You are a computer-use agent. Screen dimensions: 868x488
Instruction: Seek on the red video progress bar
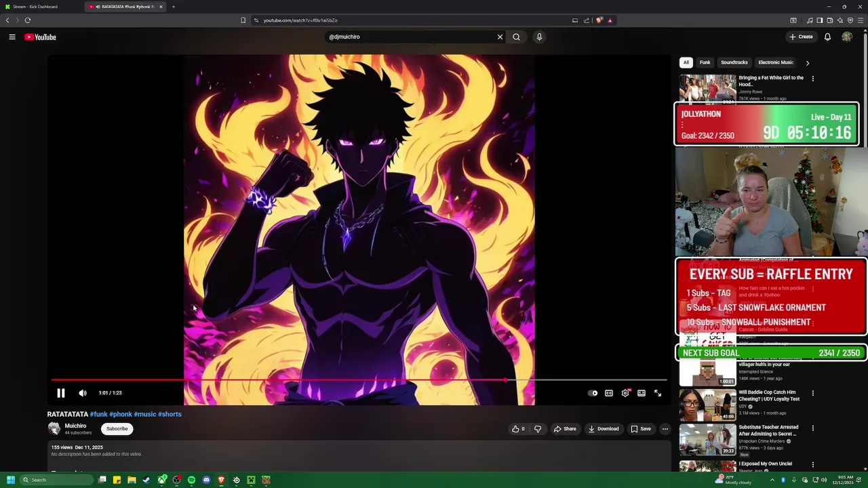[x=359, y=380]
